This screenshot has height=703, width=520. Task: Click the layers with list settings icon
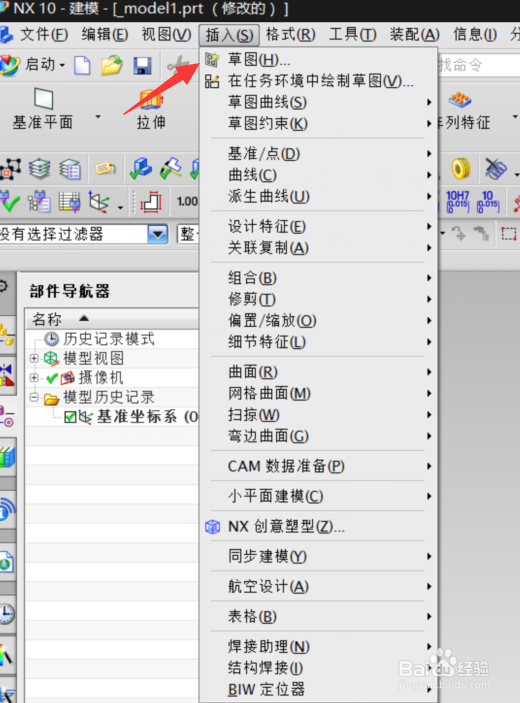click(x=70, y=169)
